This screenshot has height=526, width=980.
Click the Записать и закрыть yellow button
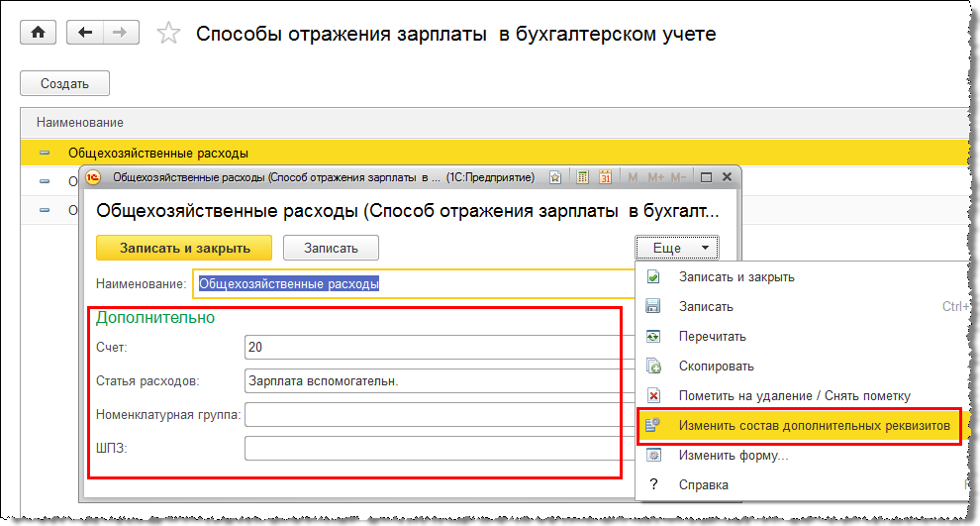click(x=184, y=248)
